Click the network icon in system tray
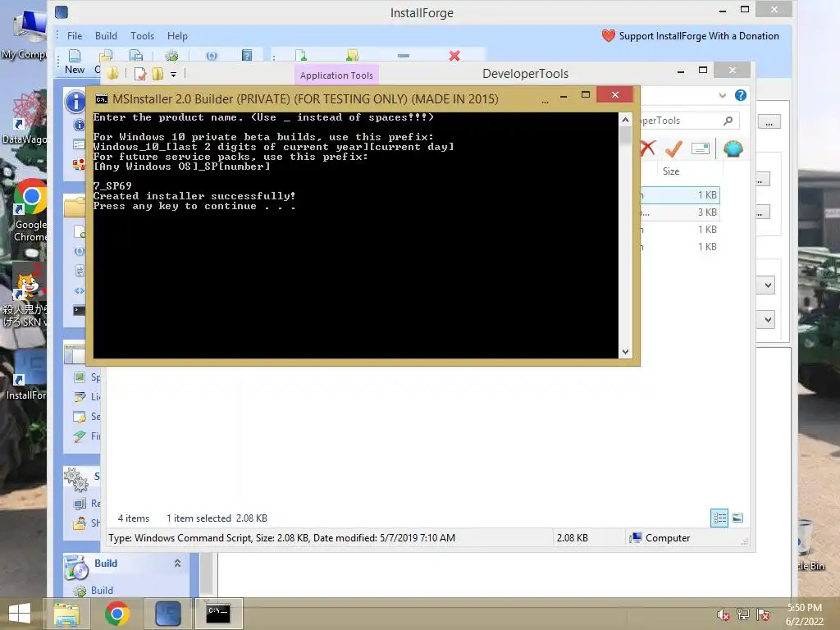Image resolution: width=840 pixels, height=630 pixels. pyautogui.click(x=742, y=614)
